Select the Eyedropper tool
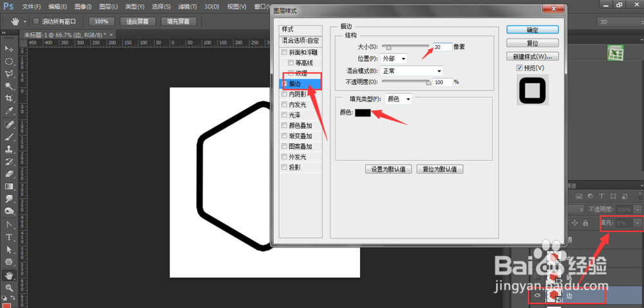Viewport: 644px width, 308px height. (x=8, y=111)
